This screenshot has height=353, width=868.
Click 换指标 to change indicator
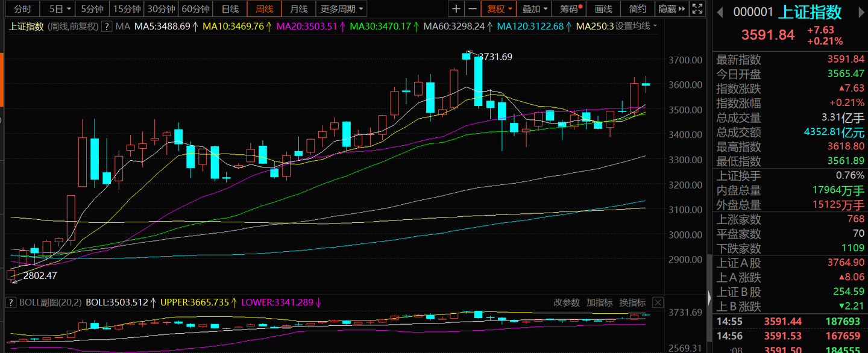[x=632, y=302]
